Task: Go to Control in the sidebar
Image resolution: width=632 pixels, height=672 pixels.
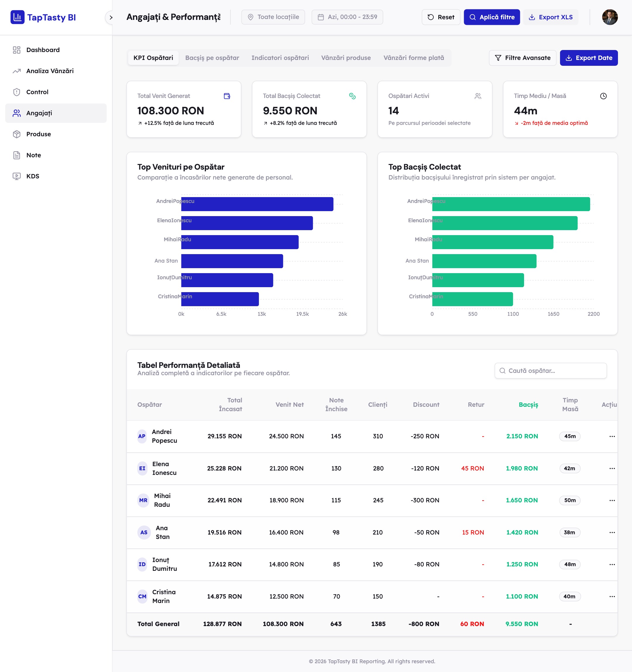Action: pyautogui.click(x=56, y=92)
